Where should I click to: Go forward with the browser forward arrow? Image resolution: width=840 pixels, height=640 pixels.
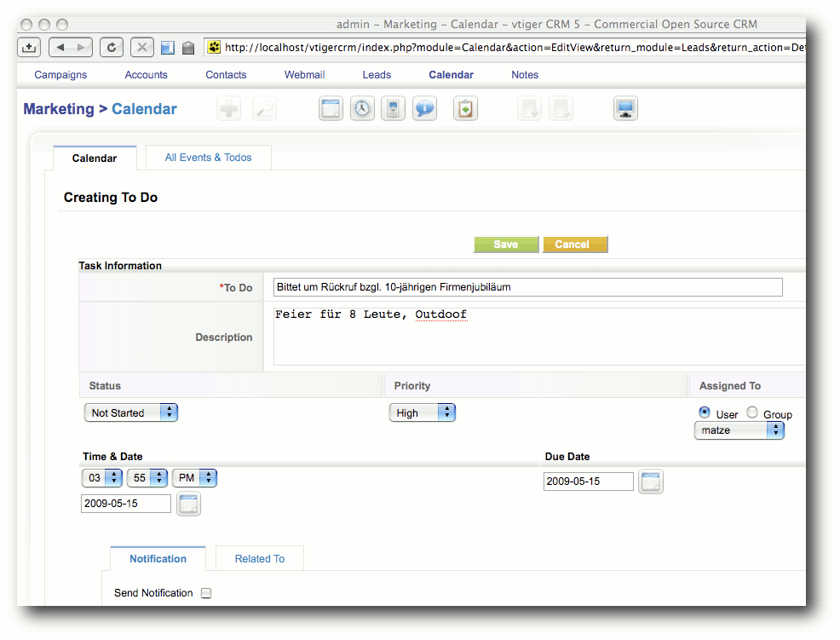pos(82,48)
